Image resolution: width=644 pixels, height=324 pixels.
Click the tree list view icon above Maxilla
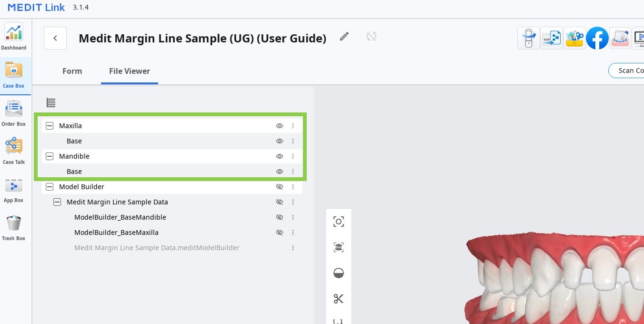51,102
